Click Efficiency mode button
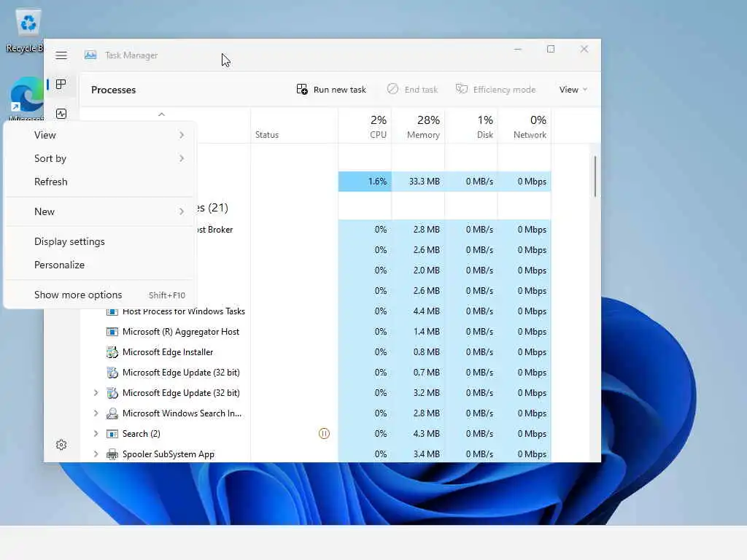The image size is (747, 560). 495,90
